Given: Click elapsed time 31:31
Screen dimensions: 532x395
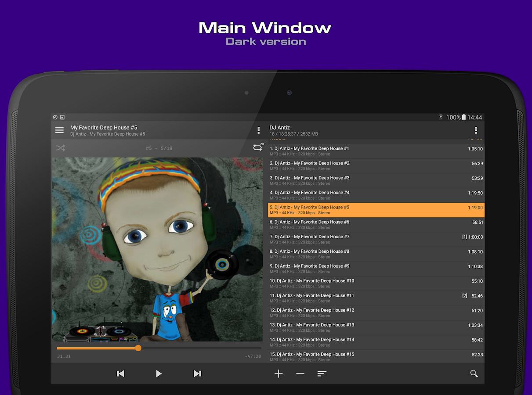Looking at the screenshot, I should (64, 356).
